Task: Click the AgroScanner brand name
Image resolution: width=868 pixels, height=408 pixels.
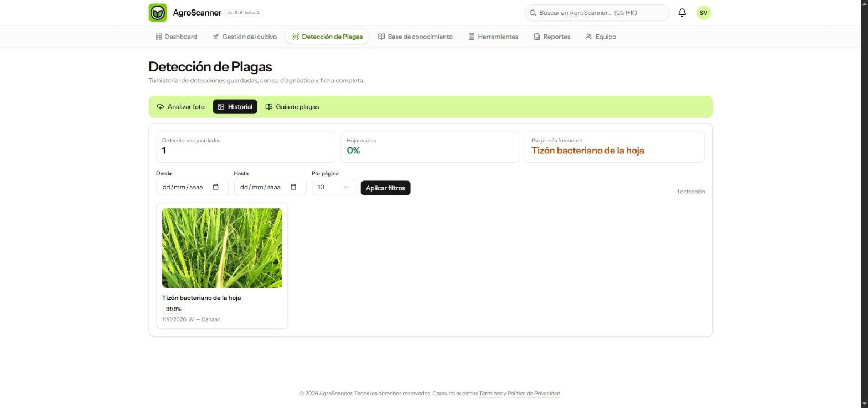Action: pyautogui.click(x=197, y=13)
